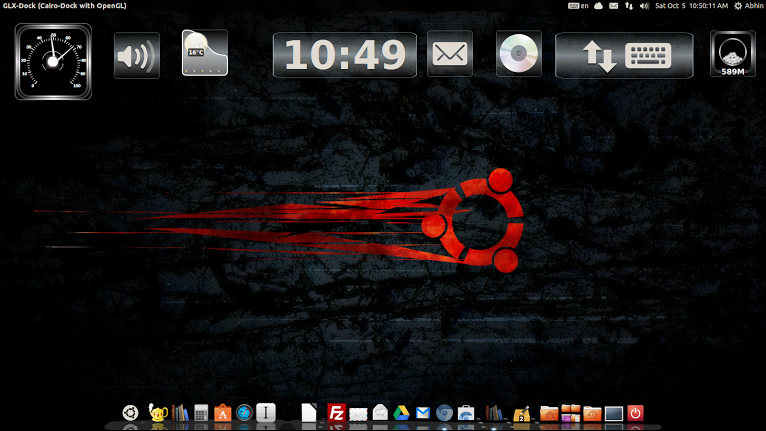The width and height of the screenshot is (766, 431).
Task: Open the volume speaker desklet
Action: [x=137, y=56]
